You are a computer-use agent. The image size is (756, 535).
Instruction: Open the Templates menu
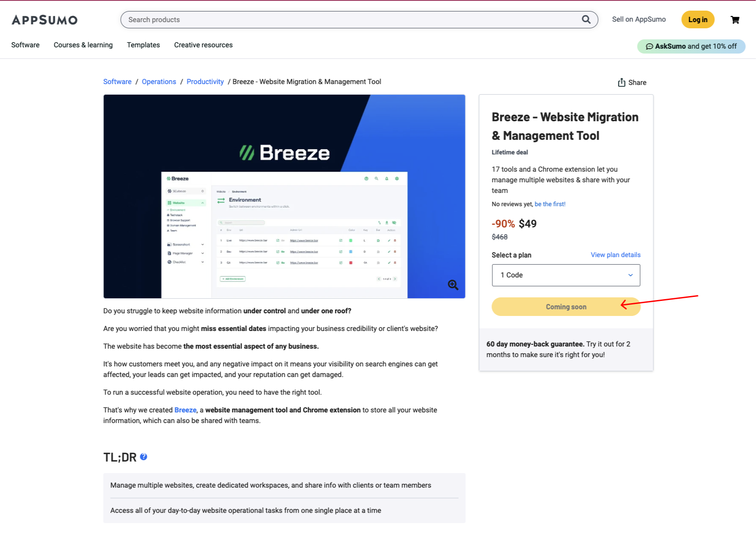pyautogui.click(x=143, y=45)
